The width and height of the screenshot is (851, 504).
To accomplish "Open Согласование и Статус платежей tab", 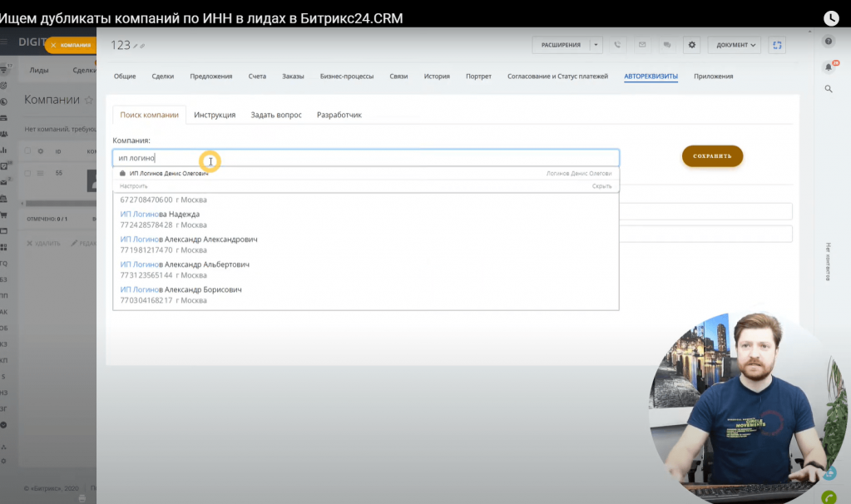I will (x=557, y=77).
